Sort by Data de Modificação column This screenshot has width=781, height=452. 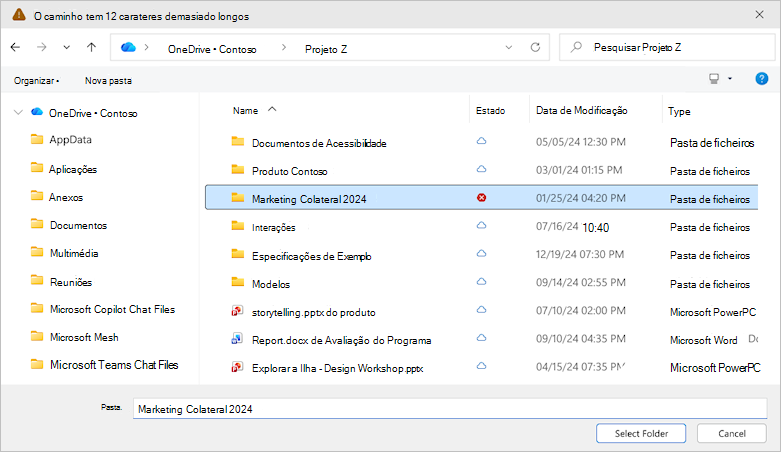click(581, 111)
